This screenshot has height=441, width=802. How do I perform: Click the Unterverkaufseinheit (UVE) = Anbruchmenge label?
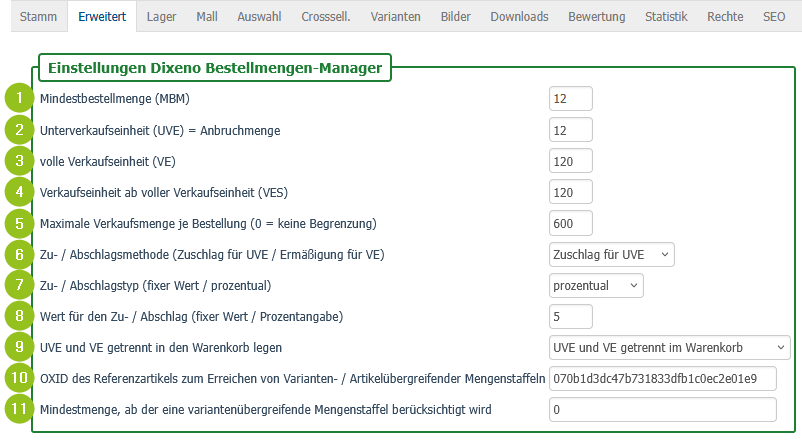pos(160,130)
